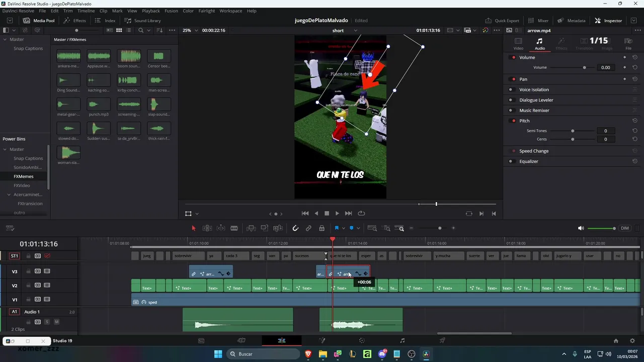Click the Replace Clip timeline icon
This screenshot has height=362, width=644.
pyautogui.click(x=278, y=228)
